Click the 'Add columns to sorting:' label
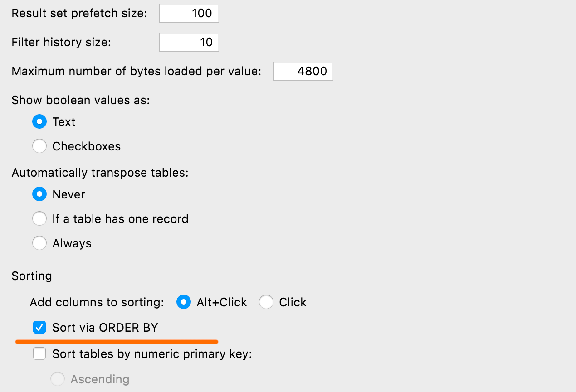The height and width of the screenshot is (392, 576). [x=97, y=302]
